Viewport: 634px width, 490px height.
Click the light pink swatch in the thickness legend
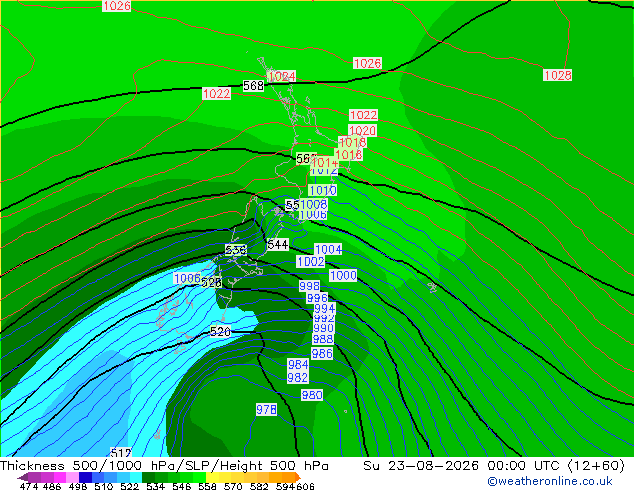pyautogui.click(x=72, y=477)
